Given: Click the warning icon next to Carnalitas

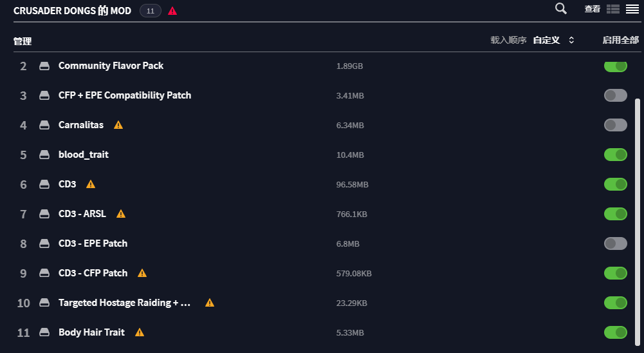Looking at the screenshot, I should tap(118, 125).
